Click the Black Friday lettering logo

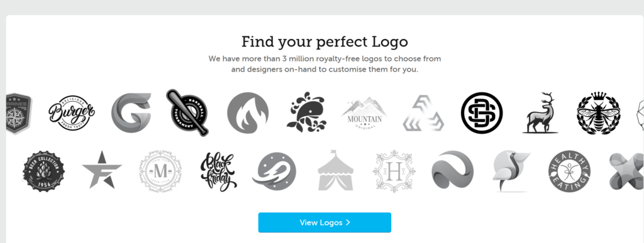(x=219, y=171)
